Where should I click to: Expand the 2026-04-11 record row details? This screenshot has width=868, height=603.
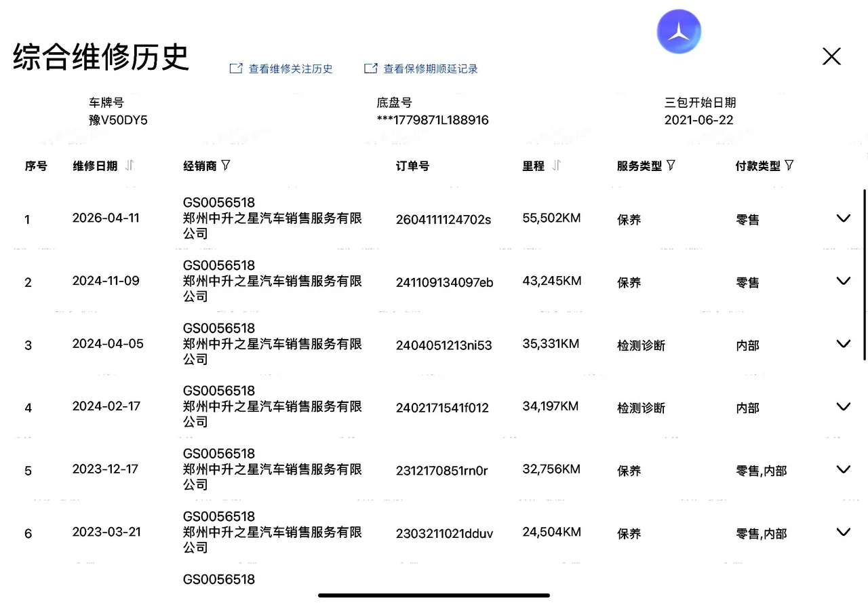click(x=844, y=218)
